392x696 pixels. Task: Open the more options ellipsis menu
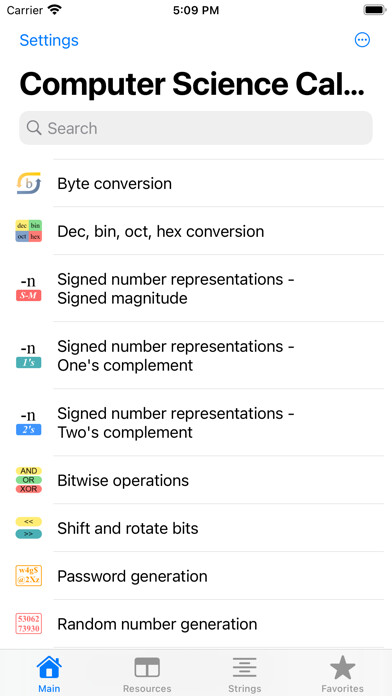click(362, 40)
